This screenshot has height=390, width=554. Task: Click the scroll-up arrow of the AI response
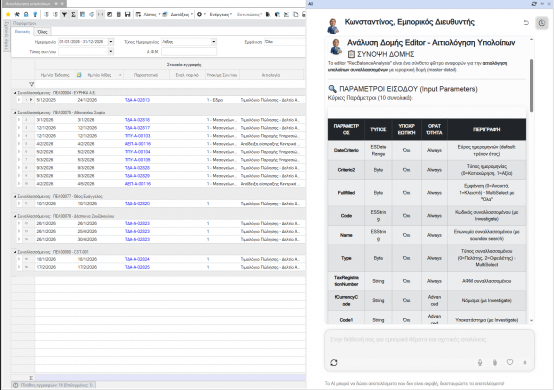tap(531, 40)
